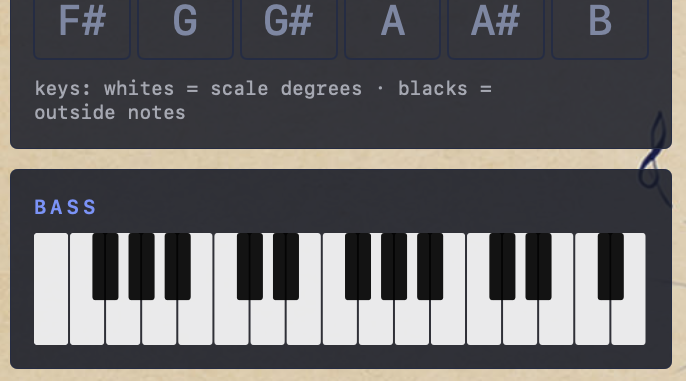
Task: Play the rightmost white key on the bass keyboard
Action: pos(628,324)
